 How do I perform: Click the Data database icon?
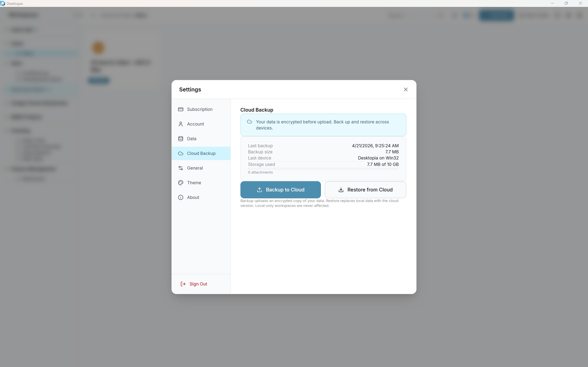(181, 139)
